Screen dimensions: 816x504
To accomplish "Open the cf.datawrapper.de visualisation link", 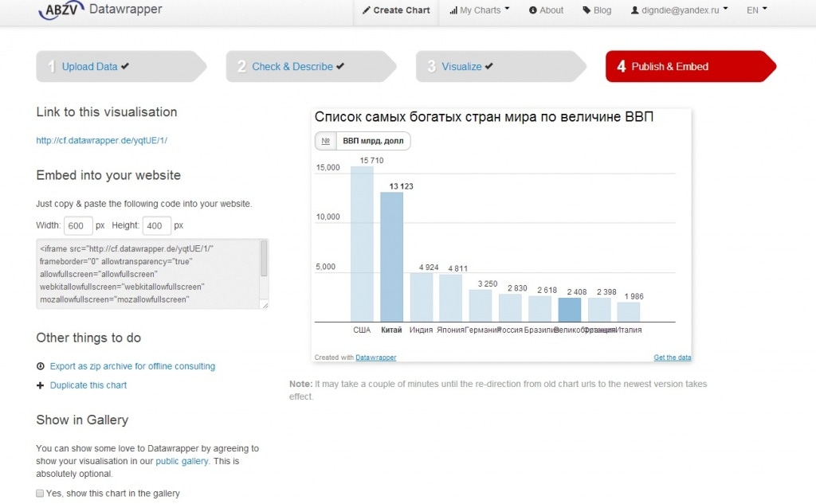I will click(101, 139).
